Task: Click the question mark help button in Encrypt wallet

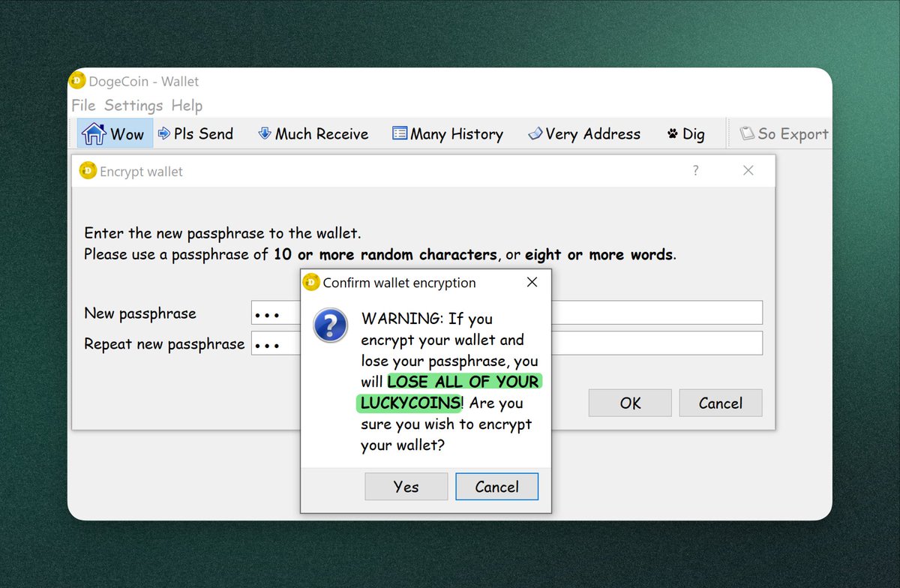Action: 695,171
